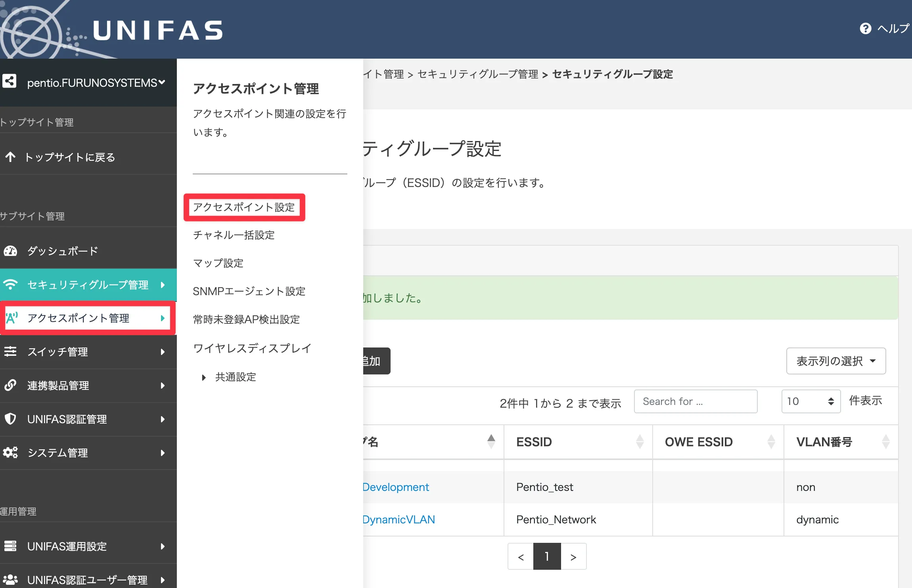Click the Wi-Fi icon for セキュリティグループ管理
This screenshot has height=588, width=912.
pos(10,284)
